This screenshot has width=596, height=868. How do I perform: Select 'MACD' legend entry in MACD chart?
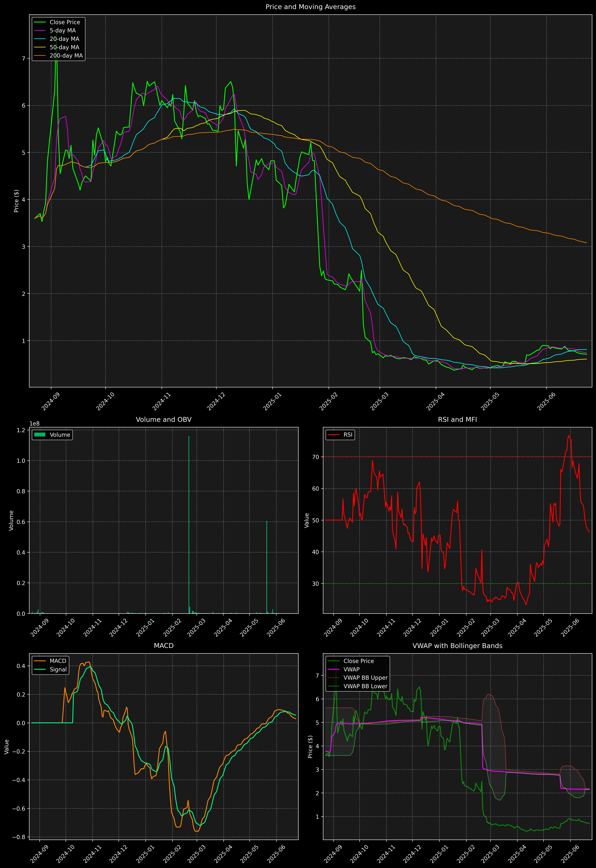(58, 661)
